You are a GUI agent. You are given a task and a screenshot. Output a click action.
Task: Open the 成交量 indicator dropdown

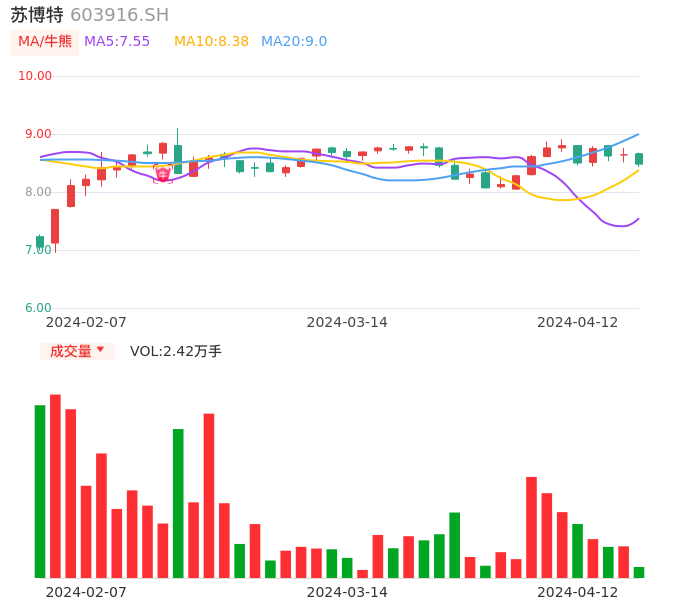[77, 351]
